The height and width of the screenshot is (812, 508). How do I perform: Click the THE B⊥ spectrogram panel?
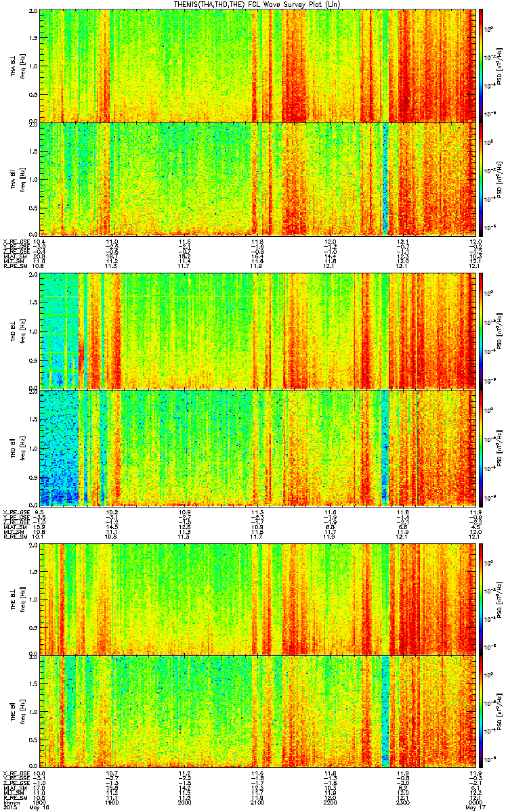click(x=257, y=598)
